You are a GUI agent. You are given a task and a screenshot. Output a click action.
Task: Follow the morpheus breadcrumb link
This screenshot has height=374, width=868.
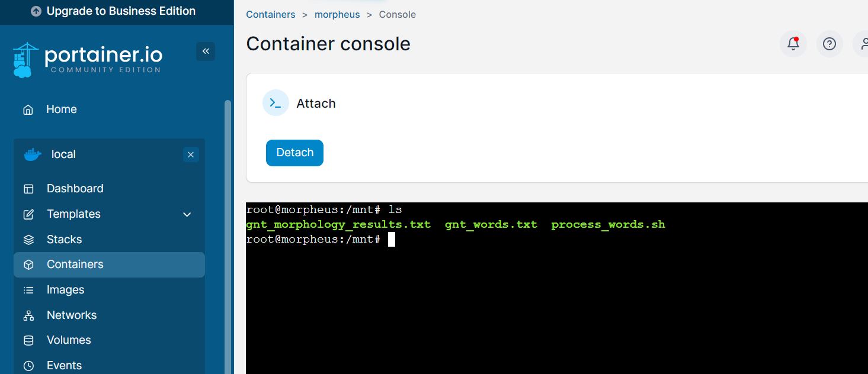(x=337, y=14)
